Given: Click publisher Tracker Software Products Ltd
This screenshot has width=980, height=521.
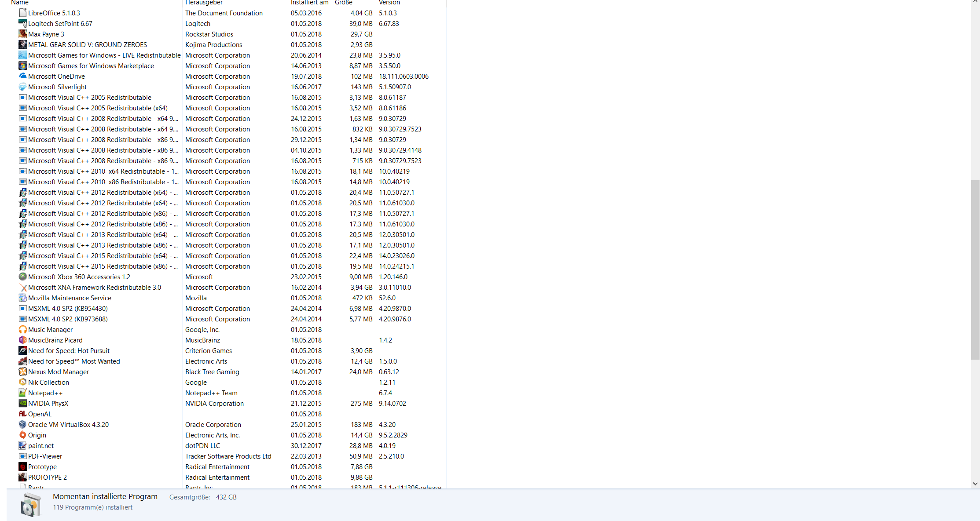Looking at the screenshot, I should pyautogui.click(x=228, y=456).
